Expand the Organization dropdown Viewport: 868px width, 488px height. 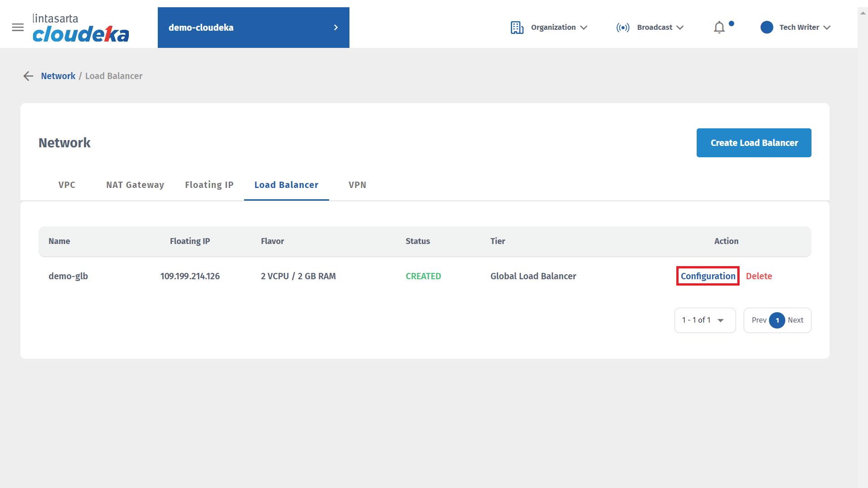coord(584,28)
